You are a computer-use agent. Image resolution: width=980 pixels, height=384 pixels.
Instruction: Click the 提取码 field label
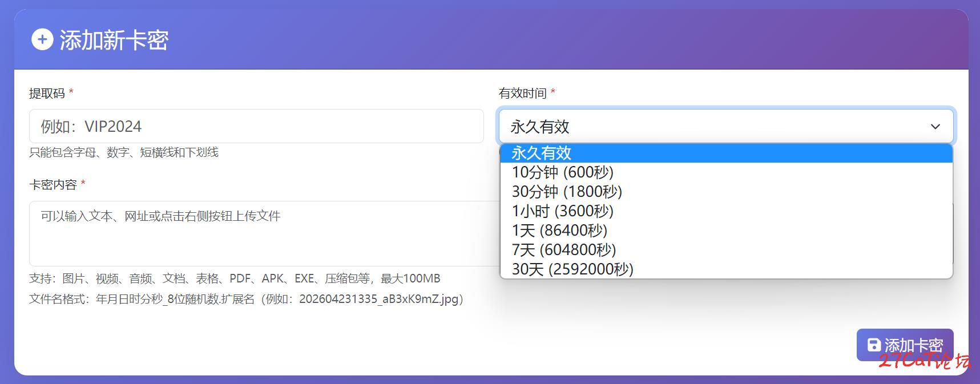47,93
